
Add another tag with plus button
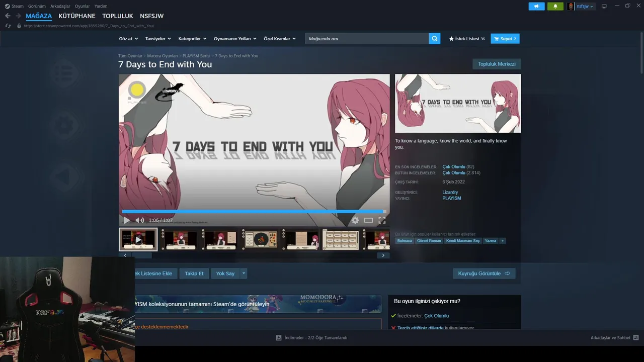(502, 241)
